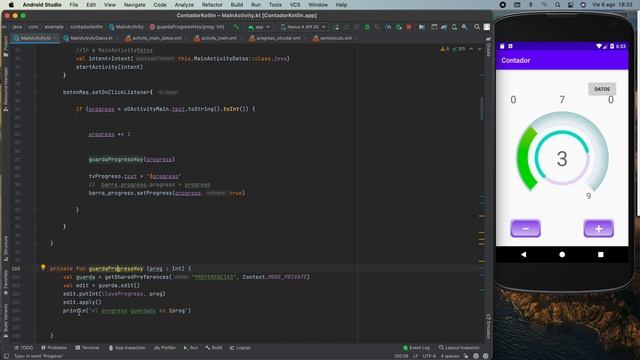
Task: Switch to MainActivityDatos.kt editor tab
Action: tap(90, 38)
